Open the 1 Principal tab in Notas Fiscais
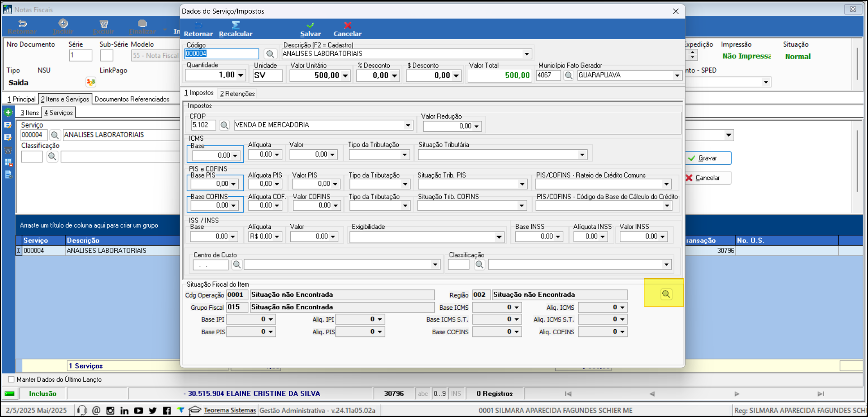The width and height of the screenshot is (868, 417). [x=21, y=99]
